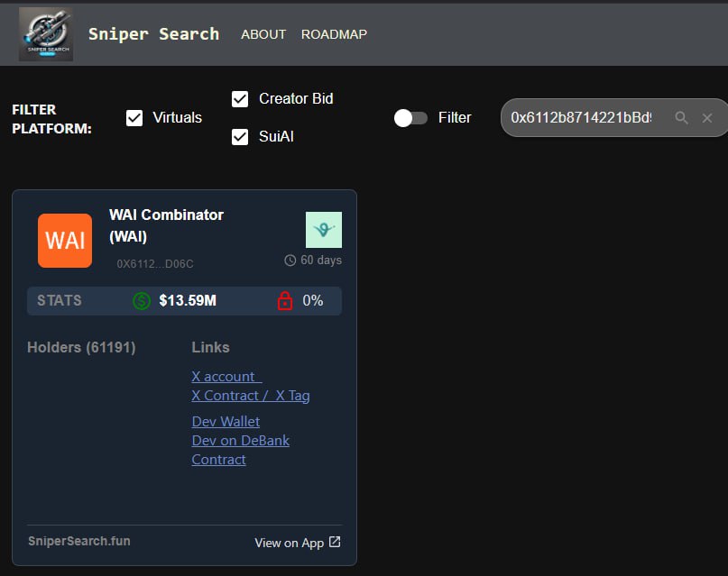Screen dimensions: 728x576
Task: Select the Virtuals platform badge on the card
Action: 323,229
